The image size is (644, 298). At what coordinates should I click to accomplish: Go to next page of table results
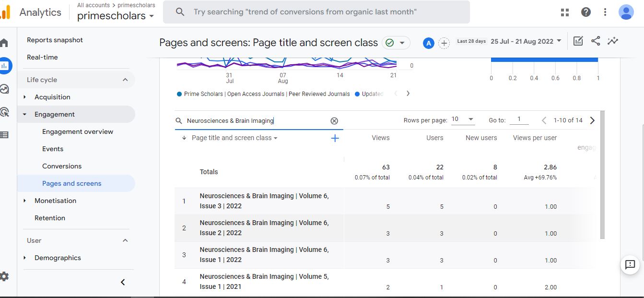[592, 120]
